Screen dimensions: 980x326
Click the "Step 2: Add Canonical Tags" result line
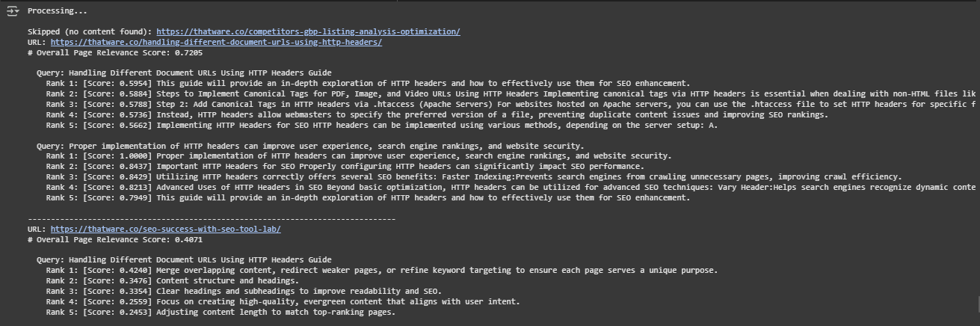pyautogui.click(x=512, y=104)
